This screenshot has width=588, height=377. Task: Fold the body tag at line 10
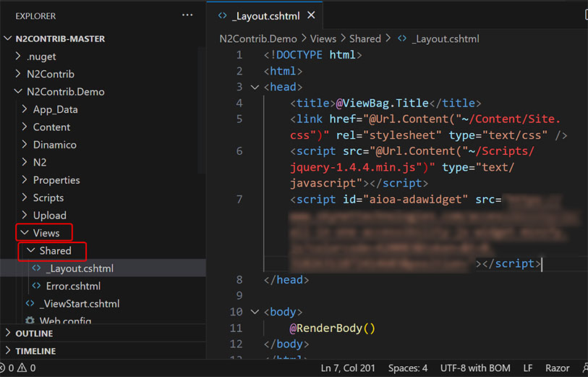pos(255,312)
